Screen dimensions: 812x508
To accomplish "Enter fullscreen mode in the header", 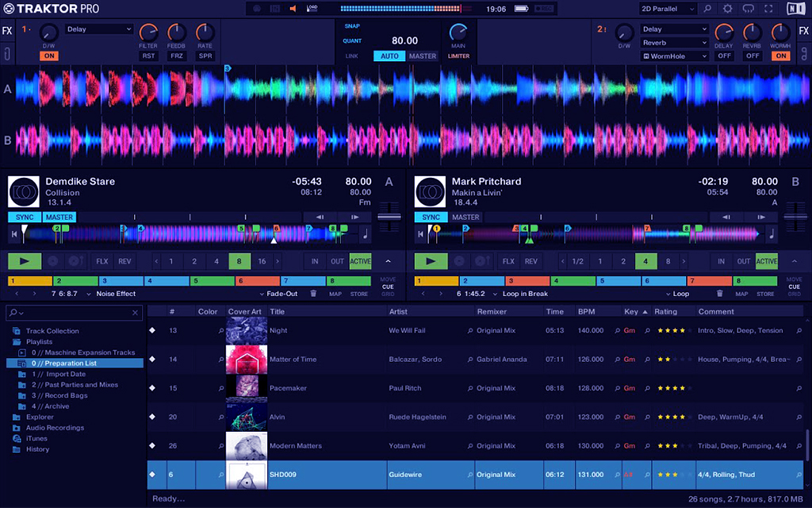I will click(x=768, y=9).
